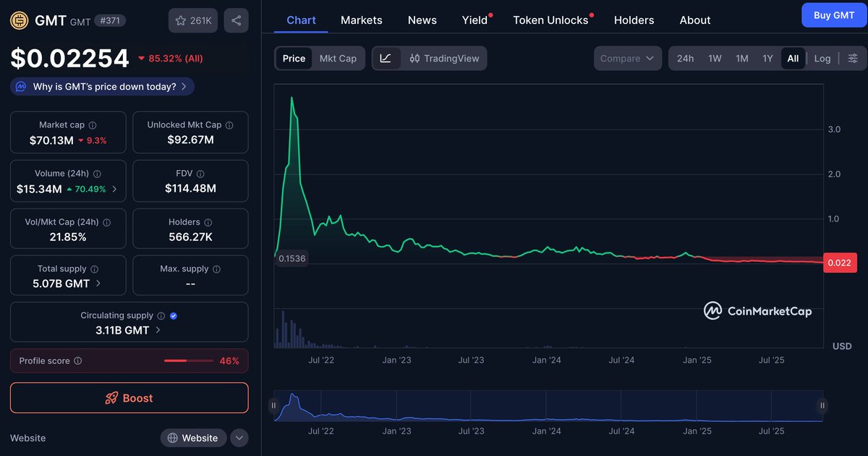The width and height of the screenshot is (868, 456).
Task: Click the 0.1536 starting price label
Action: (x=292, y=258)
